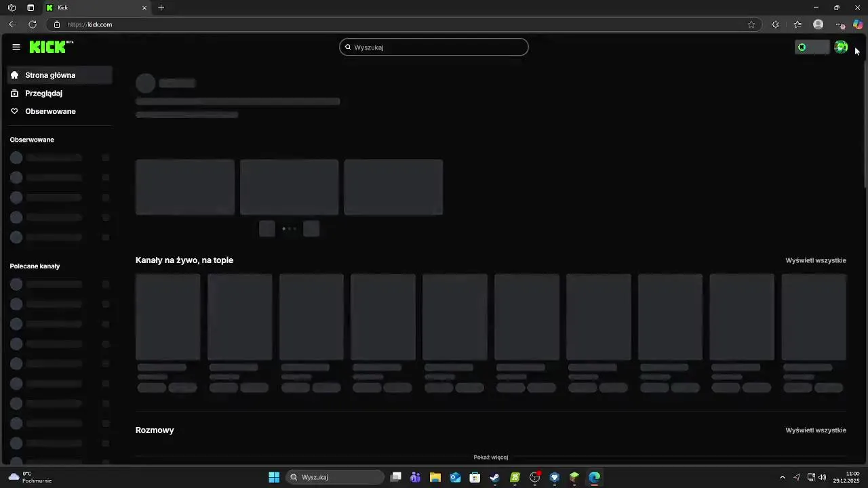Screen dimensions: 868x488
Task: Open the Kick hamburger sidebar menu
Action: tap(16, 47)
